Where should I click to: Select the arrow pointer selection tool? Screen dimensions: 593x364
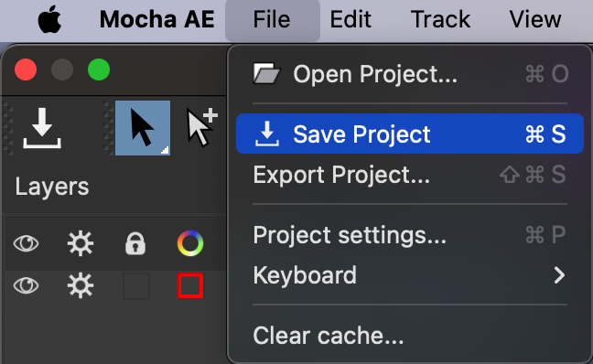(143, 128)
